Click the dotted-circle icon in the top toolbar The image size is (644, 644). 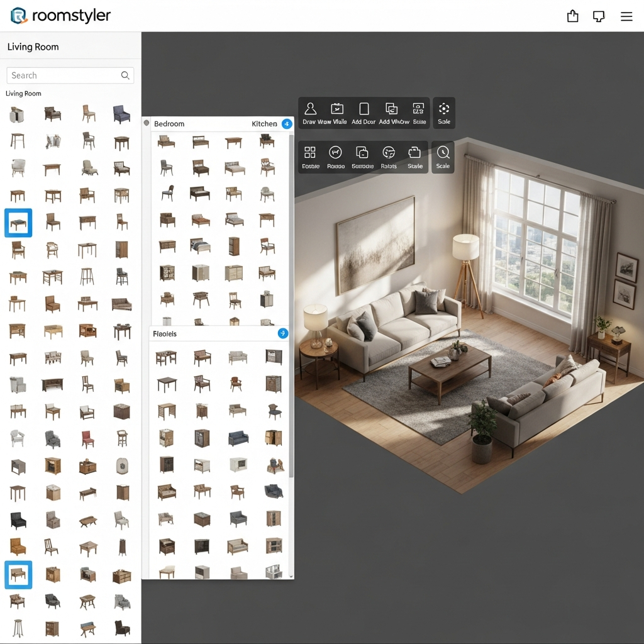[x=444, y=109]
